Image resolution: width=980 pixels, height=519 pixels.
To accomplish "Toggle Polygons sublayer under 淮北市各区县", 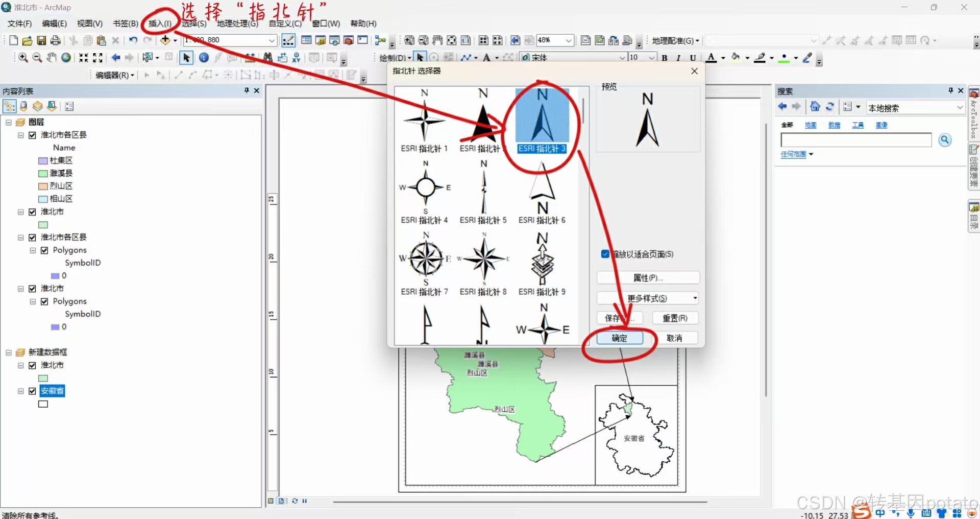I will 44,250.
